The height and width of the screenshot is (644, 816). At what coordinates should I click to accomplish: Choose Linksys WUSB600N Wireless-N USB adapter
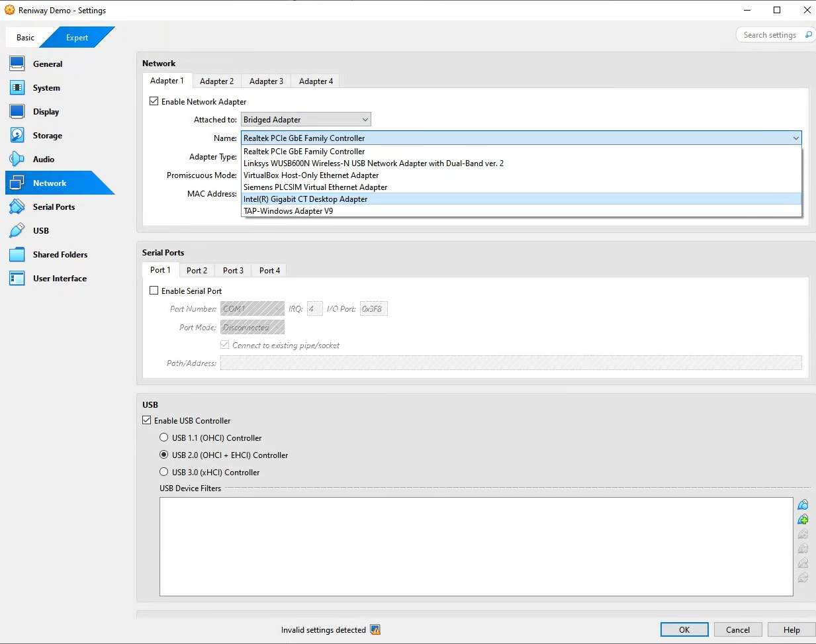pyautogui.click(x=521, y=163)
